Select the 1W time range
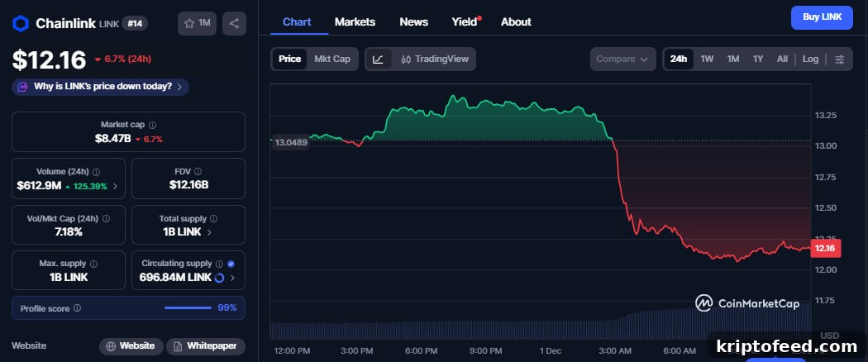868x362 pixels. (x=707, y=60)
